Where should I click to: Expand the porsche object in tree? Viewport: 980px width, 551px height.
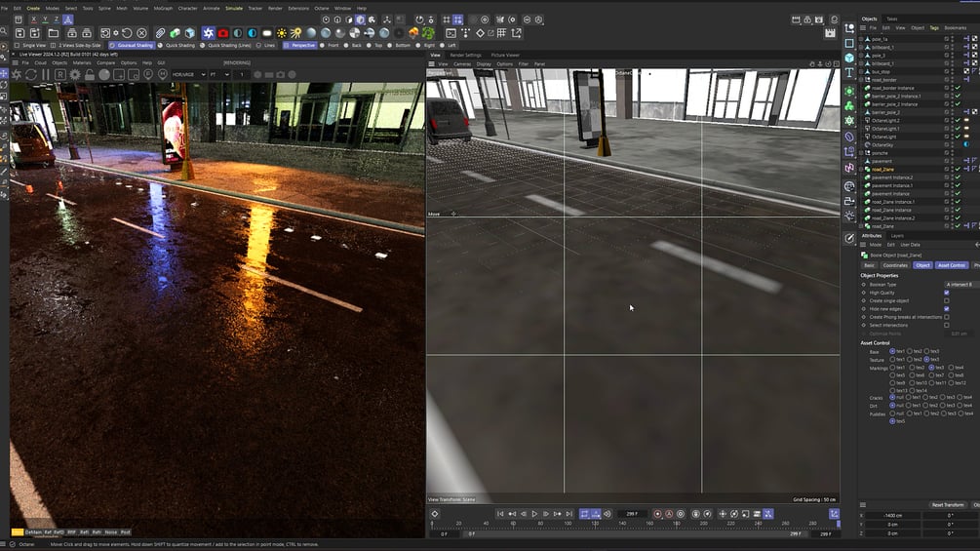click(861, 152)
